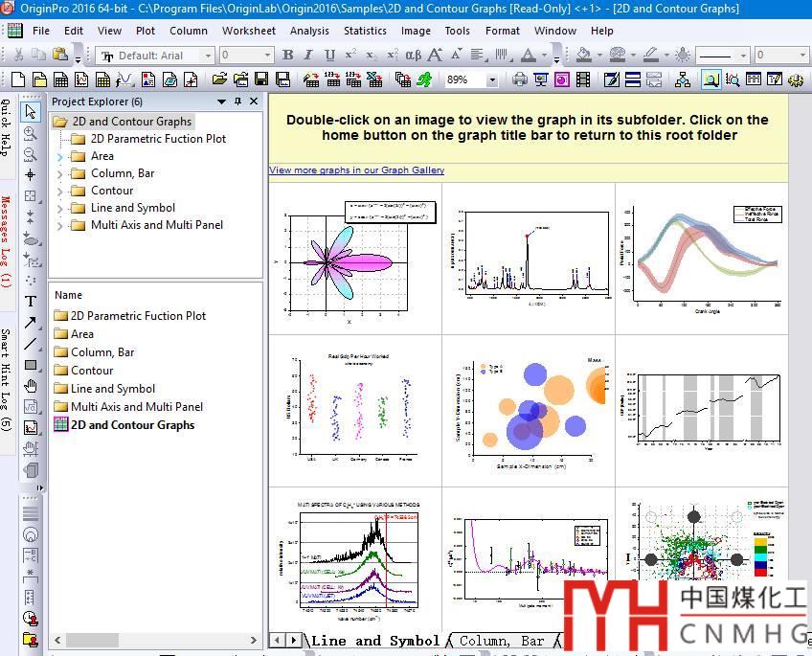Click the Print icon in the toolbar
812x656 pixels.
[x=520, y=79]
